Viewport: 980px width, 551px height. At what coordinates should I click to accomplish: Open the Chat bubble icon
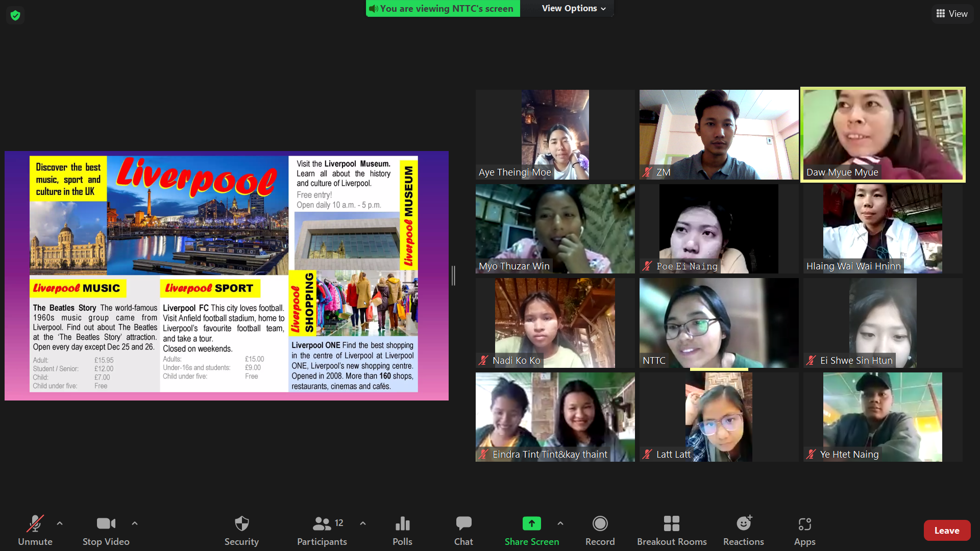pyautogui.click(x=463, y=523)
